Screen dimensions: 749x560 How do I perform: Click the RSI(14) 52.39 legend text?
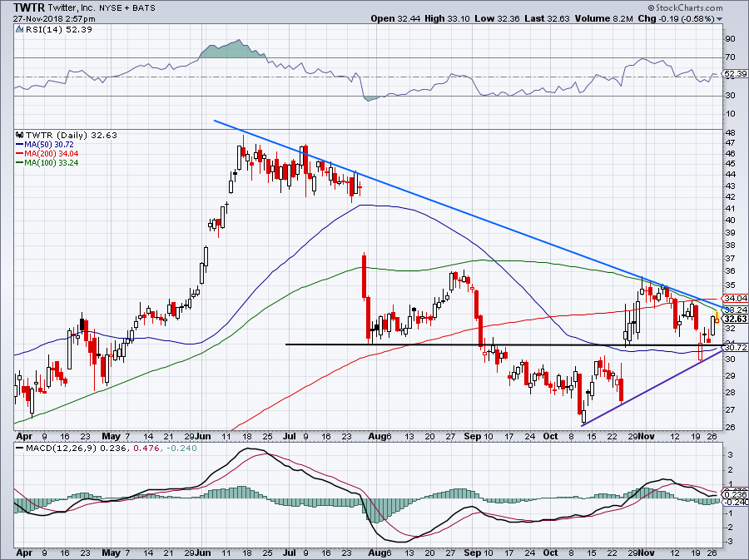58,29
